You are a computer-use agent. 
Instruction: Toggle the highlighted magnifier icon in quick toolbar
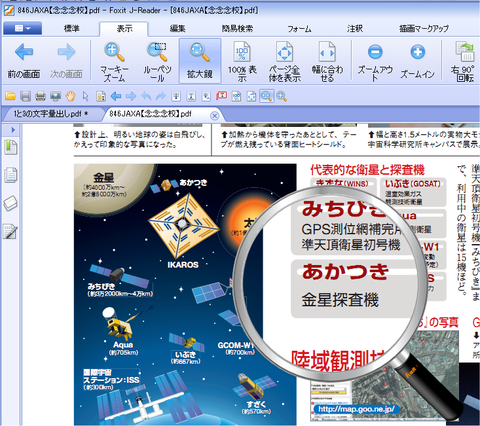click(x=266, y=96)
